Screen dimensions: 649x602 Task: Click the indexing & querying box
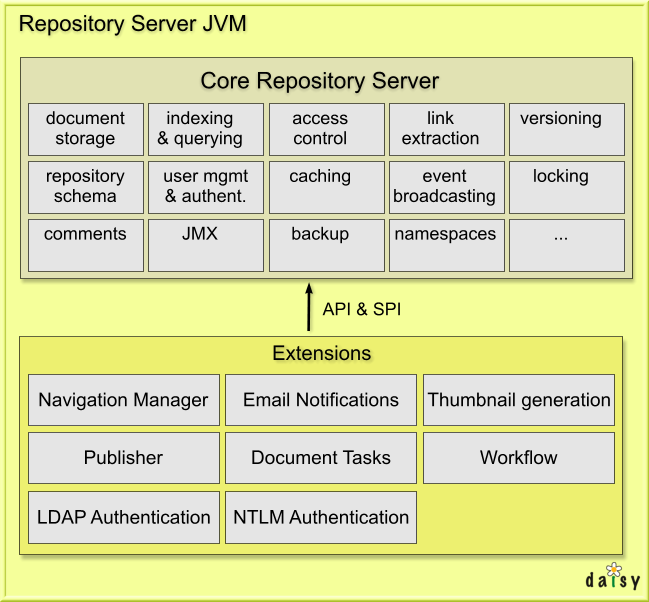coord(206,129)
